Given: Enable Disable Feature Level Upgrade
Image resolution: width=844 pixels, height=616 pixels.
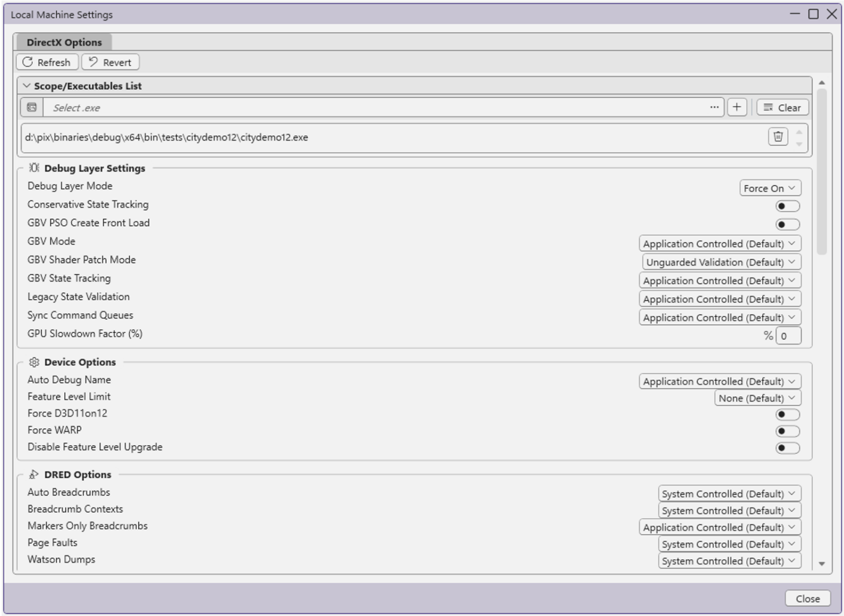Looking at the screenshot, I should coord(787,448).
